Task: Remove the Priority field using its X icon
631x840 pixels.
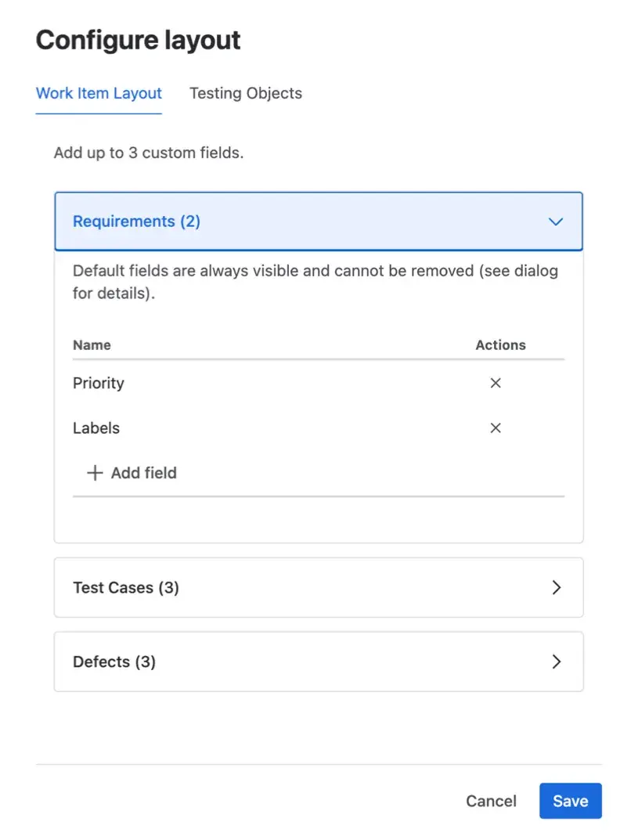Action: click(496, 383)
